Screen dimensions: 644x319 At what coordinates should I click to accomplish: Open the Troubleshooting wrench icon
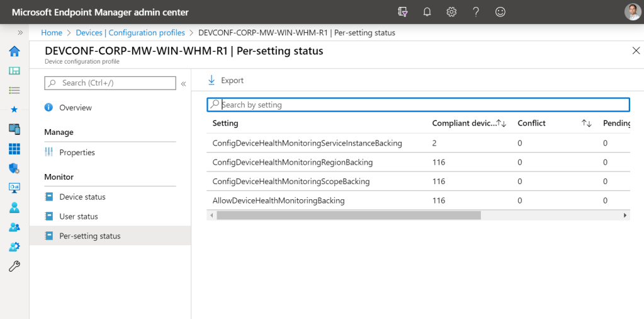(14, 266)
